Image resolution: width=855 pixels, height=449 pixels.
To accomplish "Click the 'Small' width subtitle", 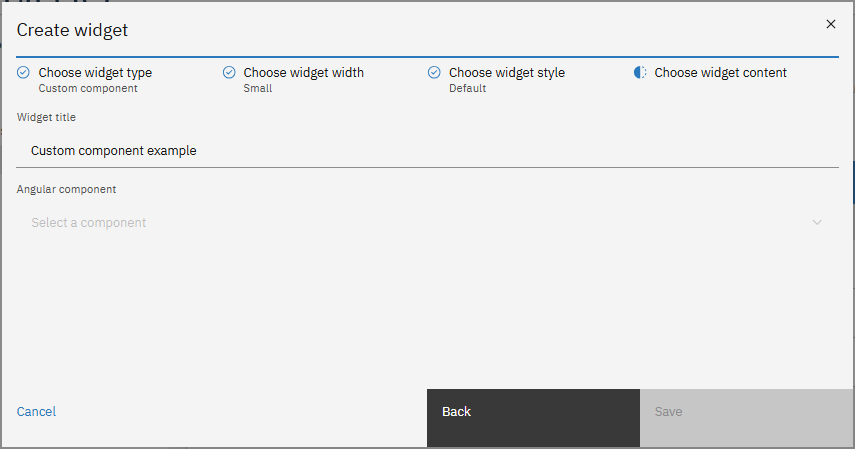I will click(x=258, y=89).
